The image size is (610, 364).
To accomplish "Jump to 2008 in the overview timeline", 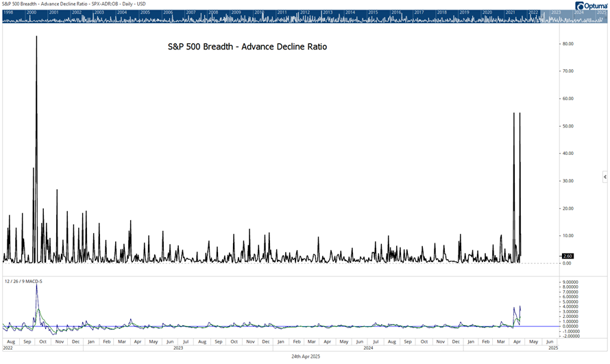I will tap(213, 12).
